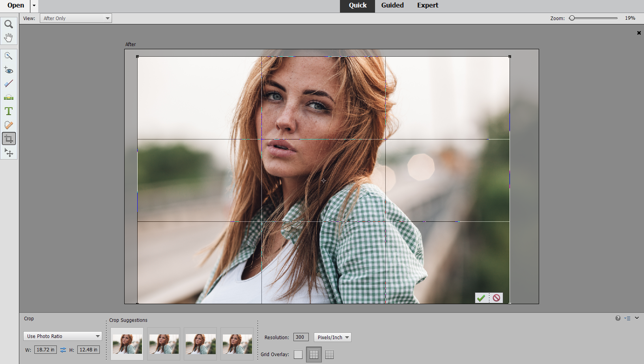This screenshot has width=644, height=364.
Task: Open the Use Photo Ratio dropdown
Action: coord(62,336)
